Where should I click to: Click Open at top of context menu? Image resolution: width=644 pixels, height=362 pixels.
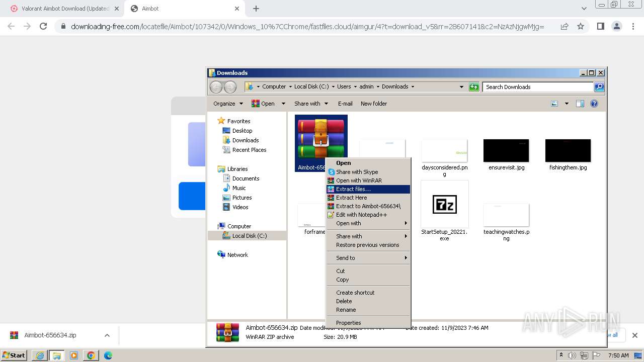click(368, 163)
